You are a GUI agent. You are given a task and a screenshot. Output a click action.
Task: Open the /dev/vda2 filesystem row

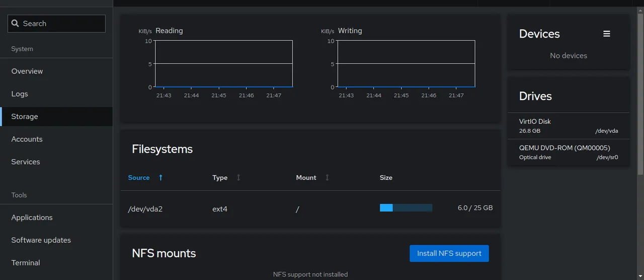[310, 208]
